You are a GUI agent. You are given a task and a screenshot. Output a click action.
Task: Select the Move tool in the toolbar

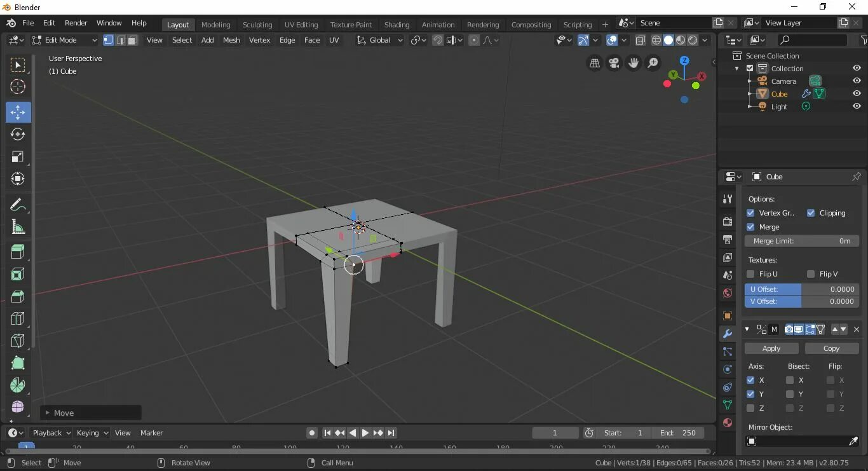click(x=18, y=112)
